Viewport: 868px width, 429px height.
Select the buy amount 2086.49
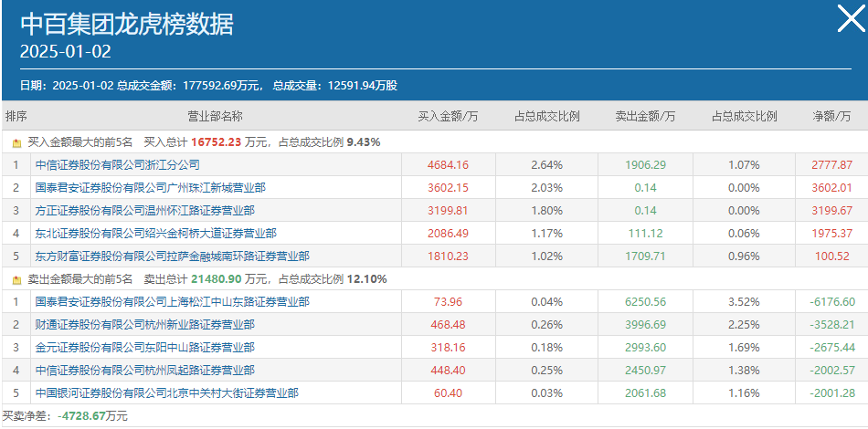448,234
